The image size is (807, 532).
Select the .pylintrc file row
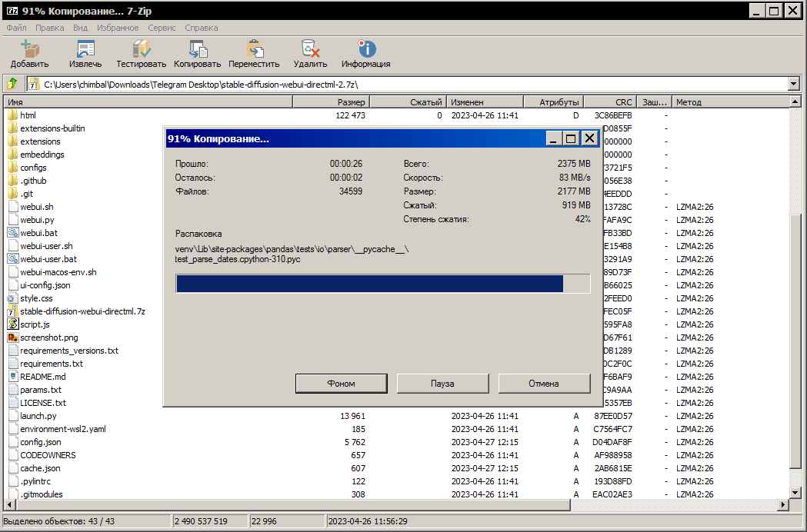[396, 481]
